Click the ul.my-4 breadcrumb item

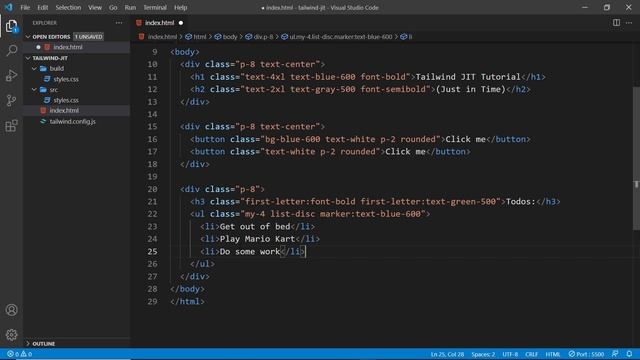pyautogui.click(x=337, y=37)
